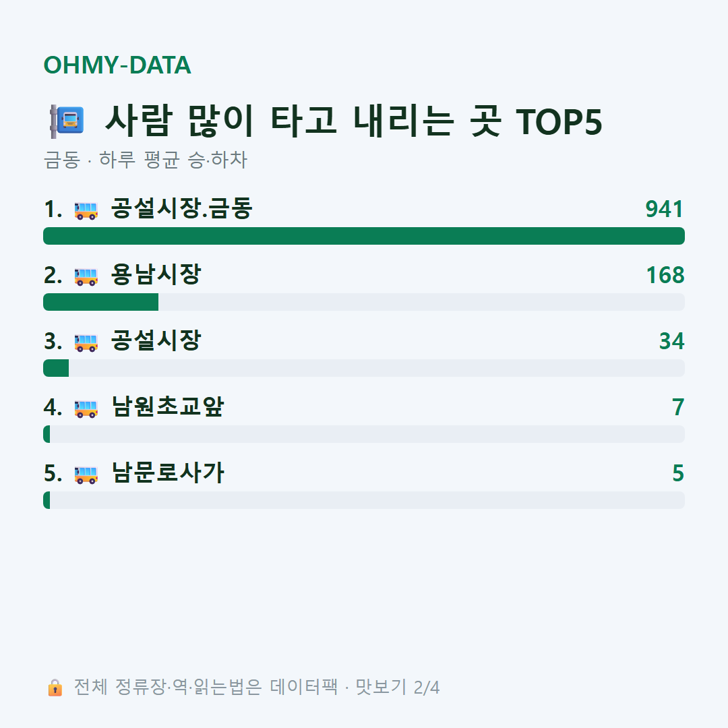The height and width of the screenshot is (728, 728).
Task: Click the lock icon in the footer
Action: click(x=55, y=687)
